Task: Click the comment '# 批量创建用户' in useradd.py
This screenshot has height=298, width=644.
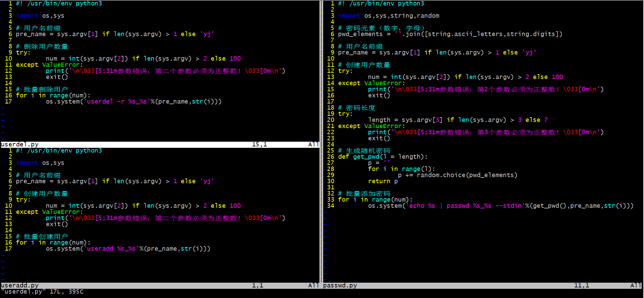Action: tap(42, 236)
